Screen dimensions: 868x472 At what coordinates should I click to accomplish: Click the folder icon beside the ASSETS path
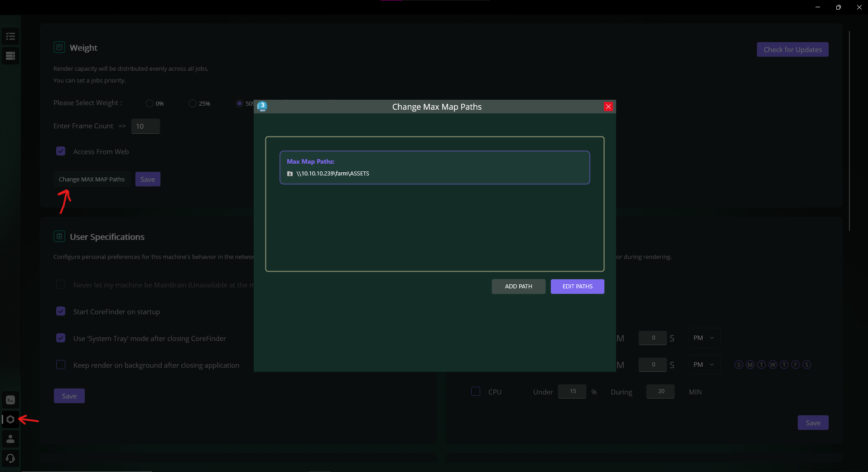(x=290, y=174)
